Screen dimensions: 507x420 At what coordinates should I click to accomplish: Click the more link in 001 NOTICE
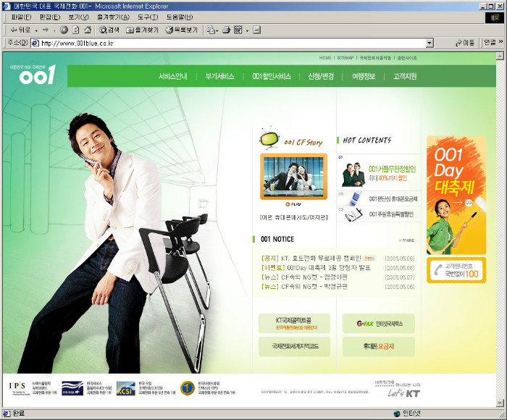407,240
